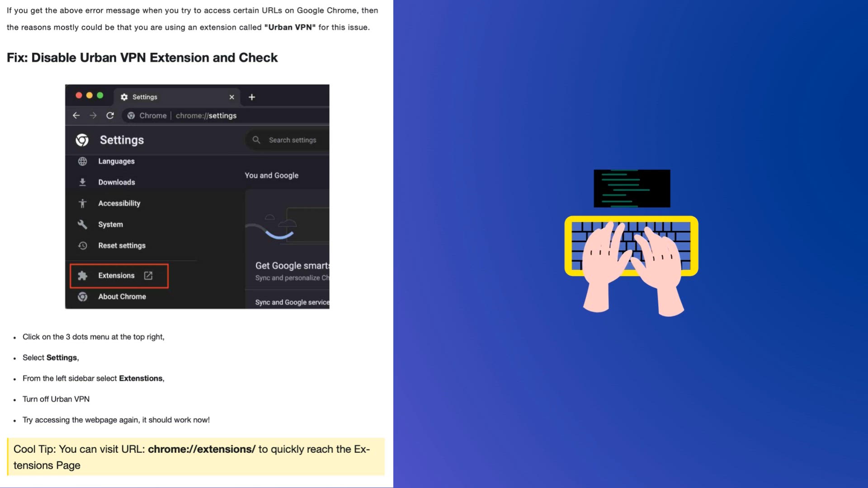The height and width of the screenshot is (488, 868).
Task: Click the Chrome logo in address bar
Action: click(x=131, y=116)
